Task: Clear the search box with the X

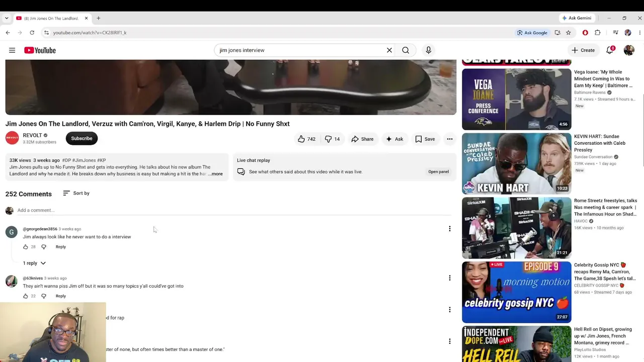Action: tap(389, 50)
